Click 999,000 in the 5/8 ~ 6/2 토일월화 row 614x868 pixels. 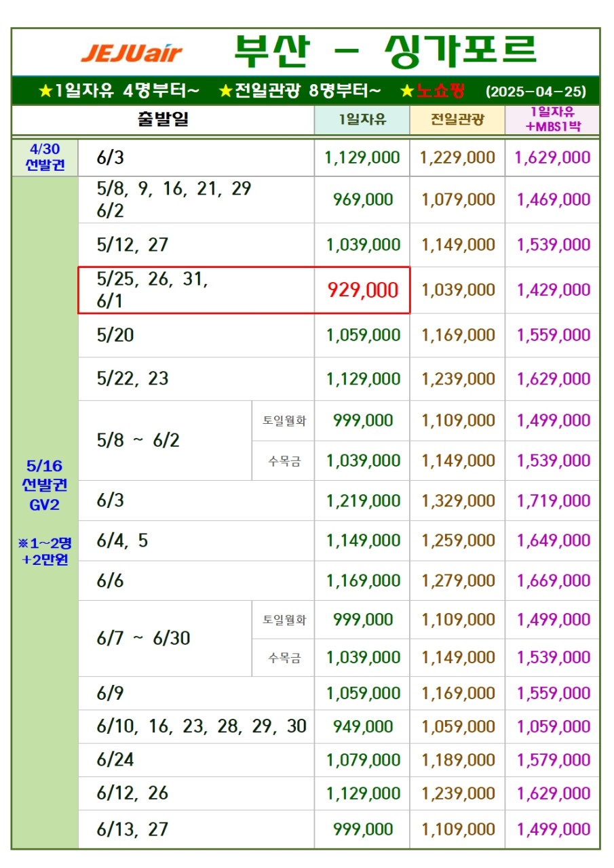pyautogui.click(x=363, y=420)
